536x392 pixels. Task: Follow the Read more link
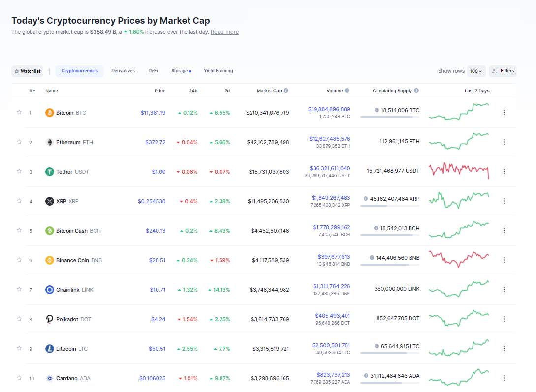click(x=224, y=32)
